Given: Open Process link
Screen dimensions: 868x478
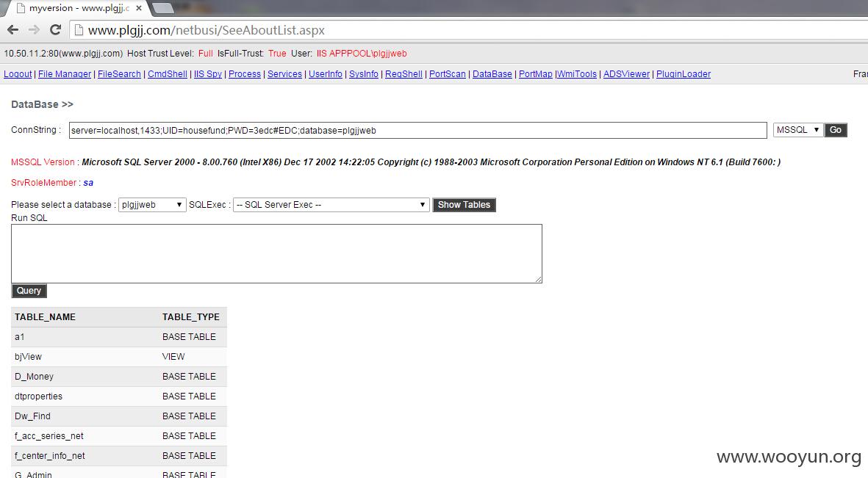Looking at the screenshot, I should (x=244, y=74).
